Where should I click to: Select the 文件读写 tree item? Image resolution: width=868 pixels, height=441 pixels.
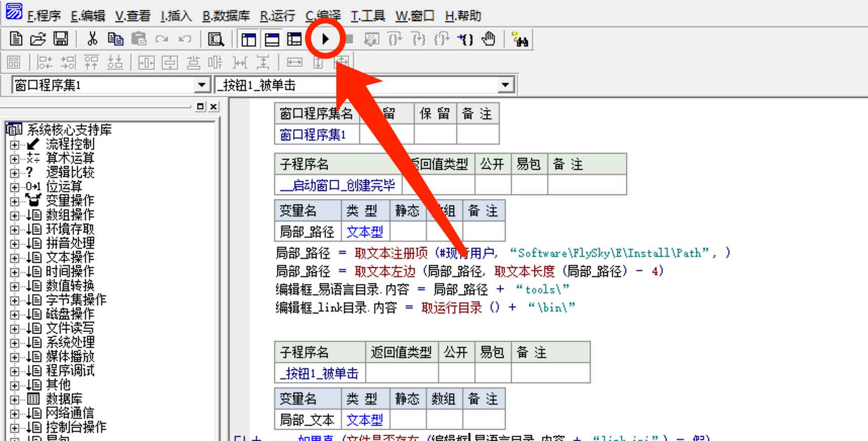[70, 328]
